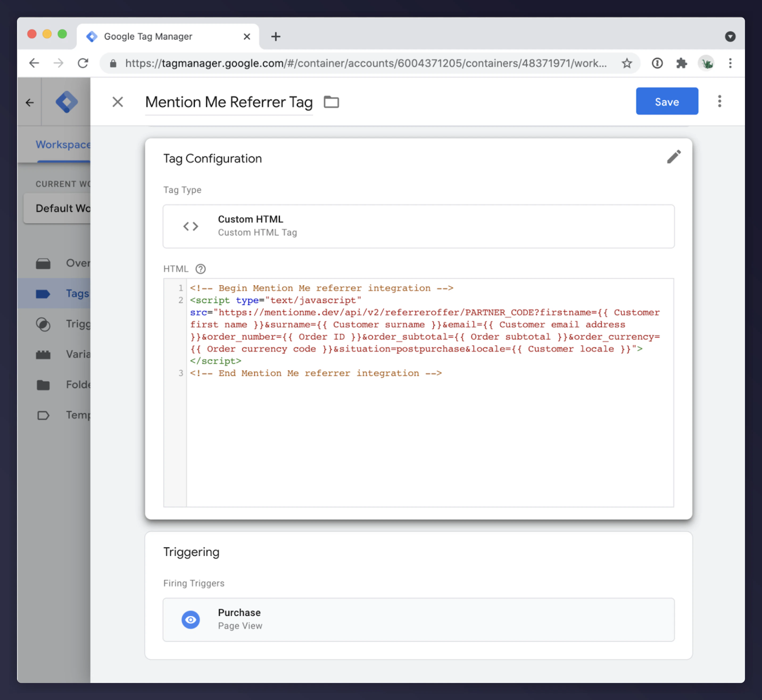Open browser extensions puzzle icon

point(682,63)
